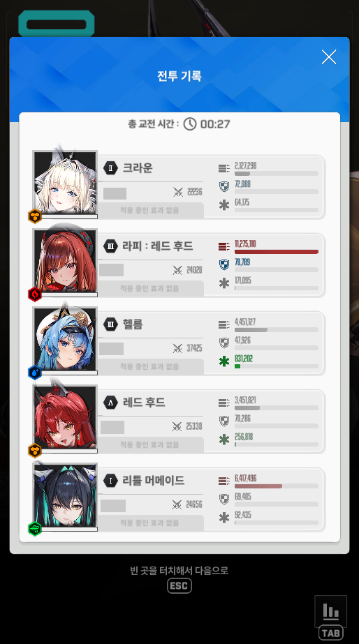Click the fire element badge on 라피
This screenshot has height=644, width=359.
pos(34,294)
